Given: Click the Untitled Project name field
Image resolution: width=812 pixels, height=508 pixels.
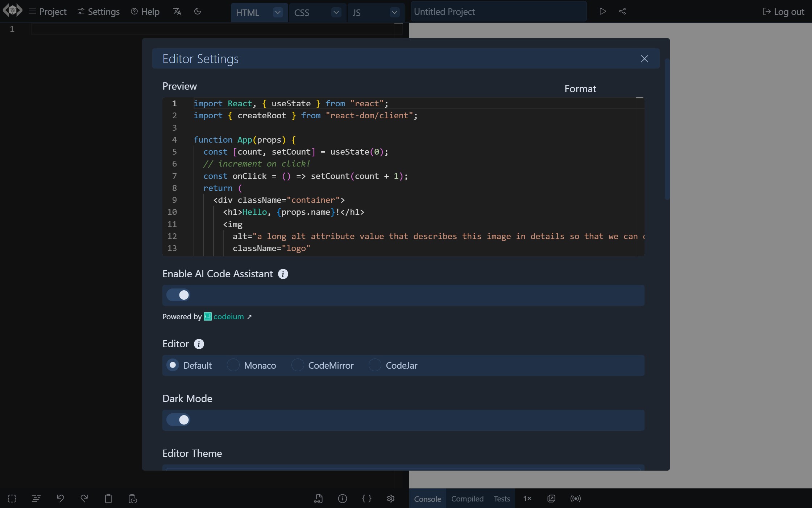Looking at the screenshot, I should click(x=498, y=11).
